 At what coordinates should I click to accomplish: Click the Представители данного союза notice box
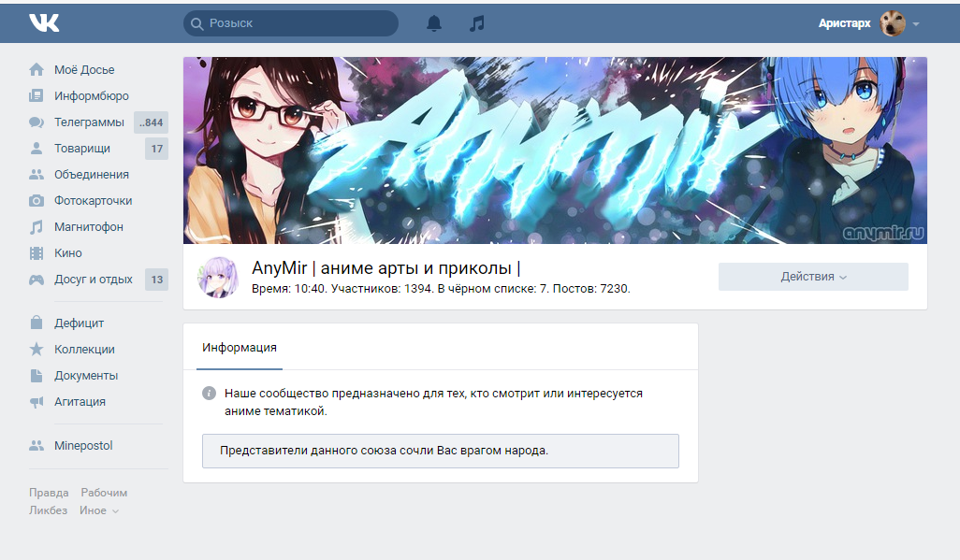(440, 451)
